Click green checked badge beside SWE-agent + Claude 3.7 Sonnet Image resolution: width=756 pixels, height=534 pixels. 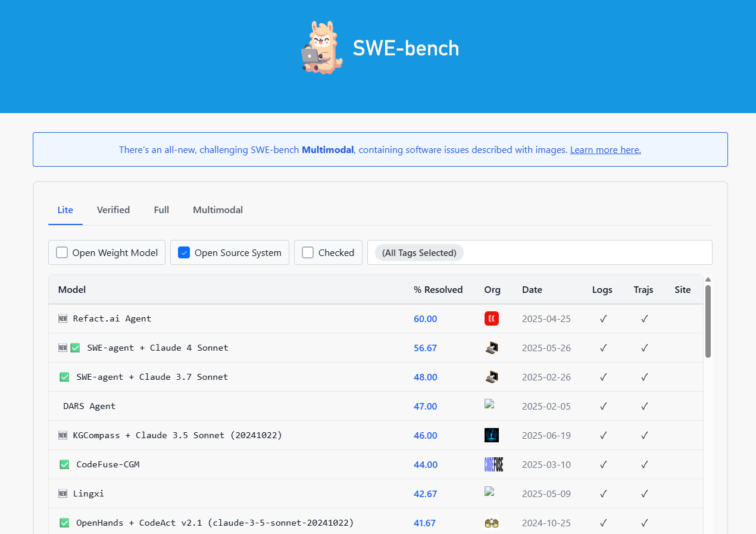(64, 377)
